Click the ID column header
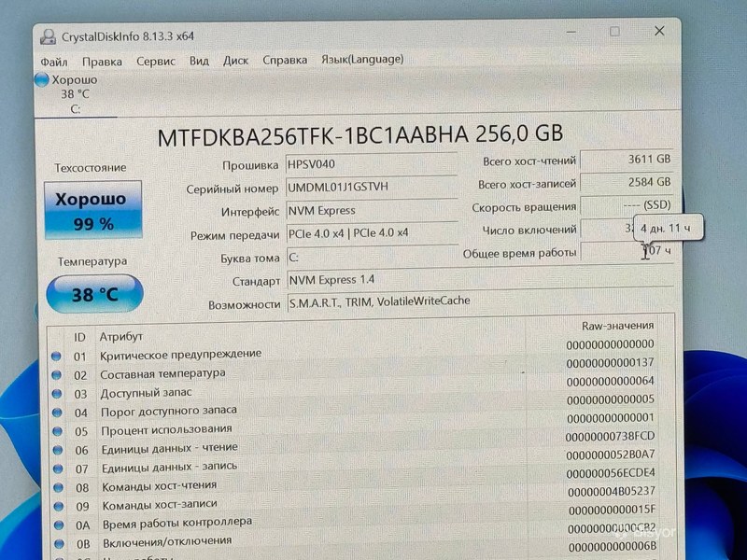Viewport: 747px width, 560px height. (79, 337)
